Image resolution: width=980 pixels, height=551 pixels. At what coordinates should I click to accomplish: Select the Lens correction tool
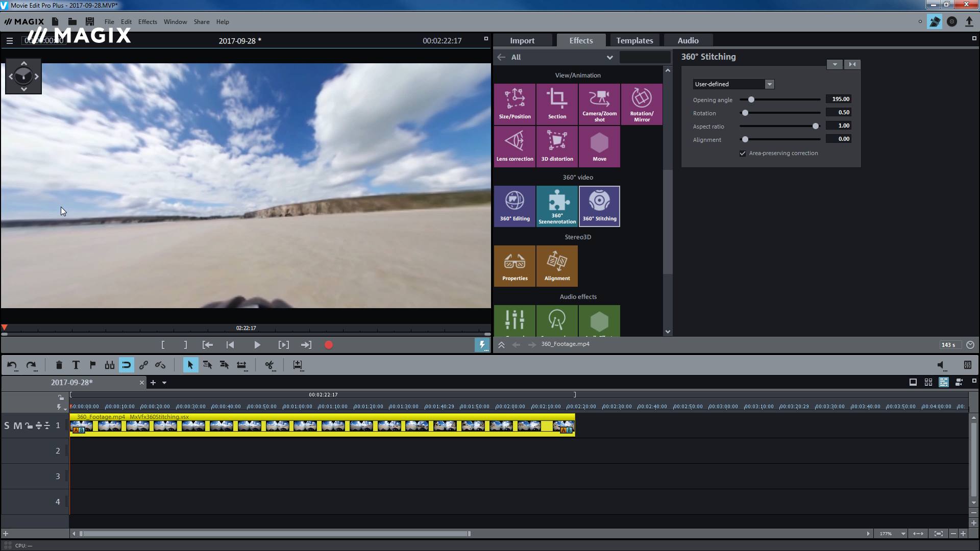point(515,146)
